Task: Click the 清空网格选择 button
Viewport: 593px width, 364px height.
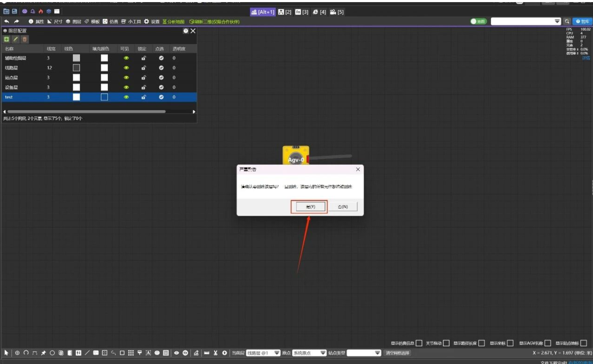Action: [397, 353]
